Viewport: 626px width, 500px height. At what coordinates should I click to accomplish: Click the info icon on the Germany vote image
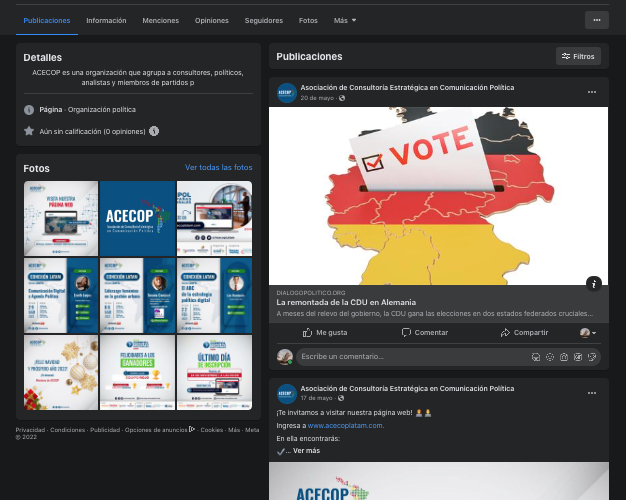point(594,284)
